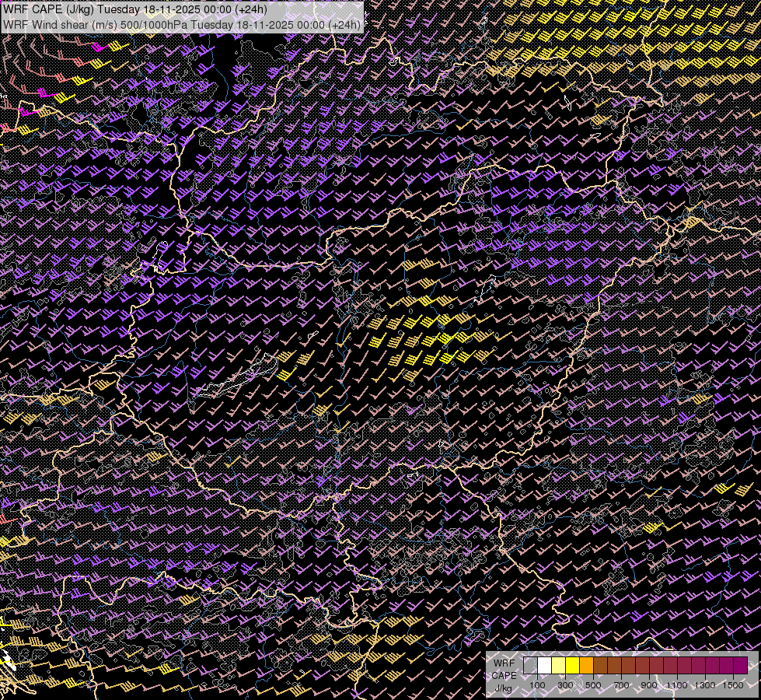The width and height of the screenshot is (761, 700).
Task: Choose the orange legend swatch
Action: (586, 666)
